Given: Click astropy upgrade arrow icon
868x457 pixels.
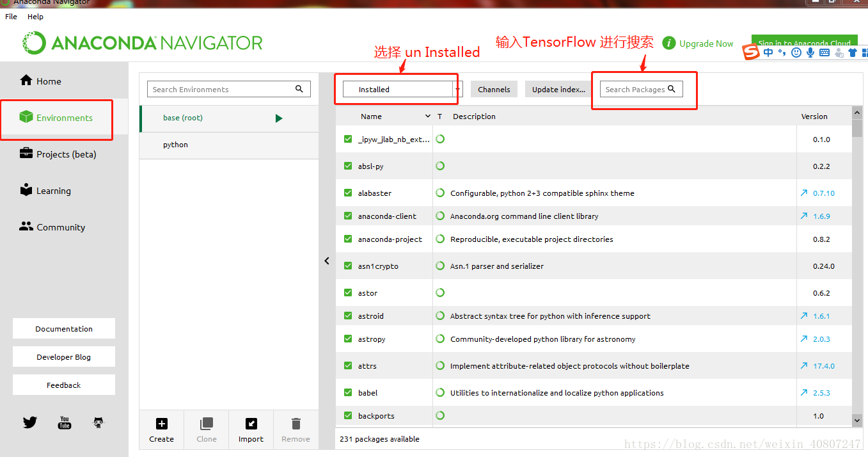Looking at the screenshot, I should (x=804, y=339).
